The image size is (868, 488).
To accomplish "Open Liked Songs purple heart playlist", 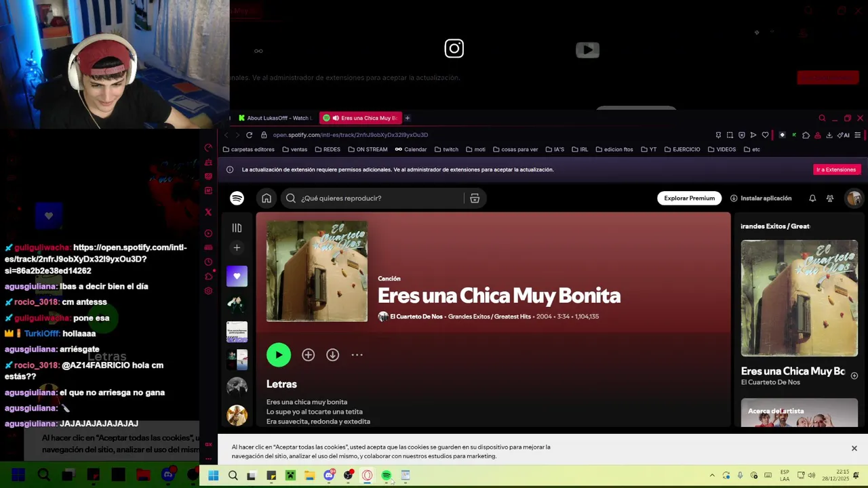I will (x=237, y=276).
